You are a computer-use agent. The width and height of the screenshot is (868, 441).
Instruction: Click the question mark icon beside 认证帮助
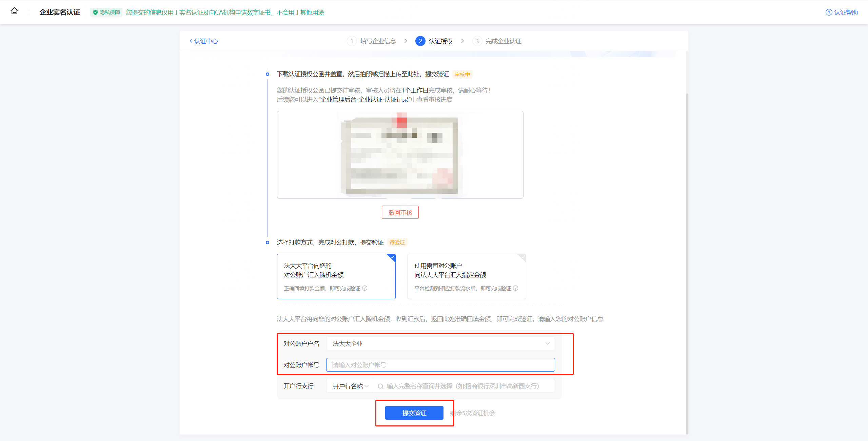pos(829,13)
